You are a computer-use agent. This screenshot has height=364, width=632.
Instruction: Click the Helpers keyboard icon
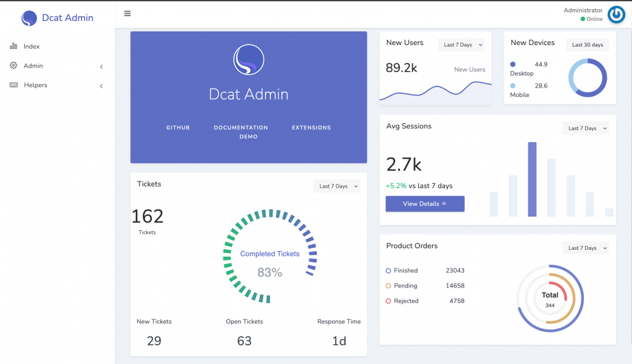(x=14, y=85)
